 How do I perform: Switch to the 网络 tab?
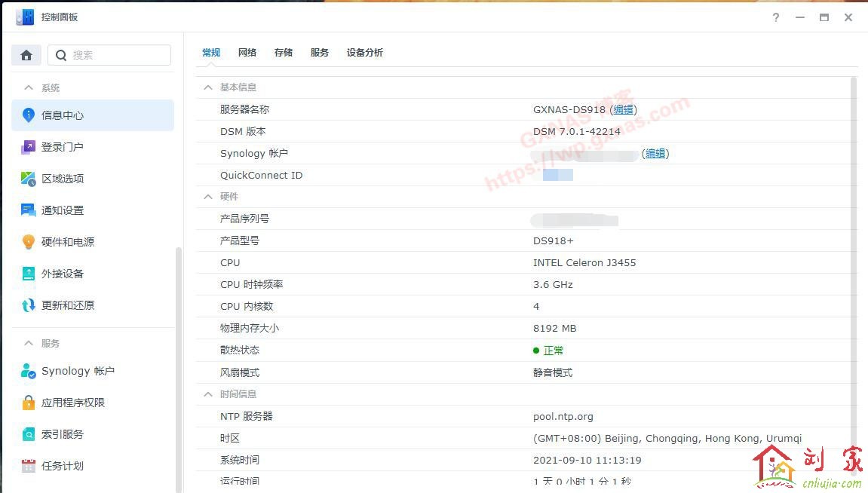(x=247, y=53)
